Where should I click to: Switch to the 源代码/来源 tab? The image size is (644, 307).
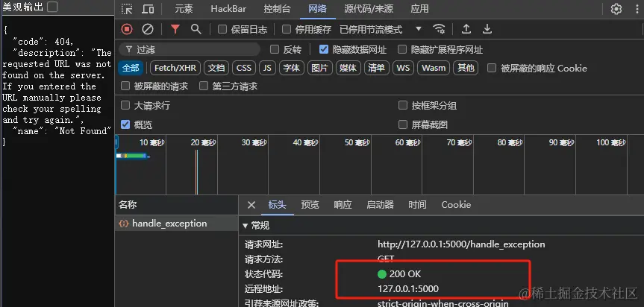369,9
